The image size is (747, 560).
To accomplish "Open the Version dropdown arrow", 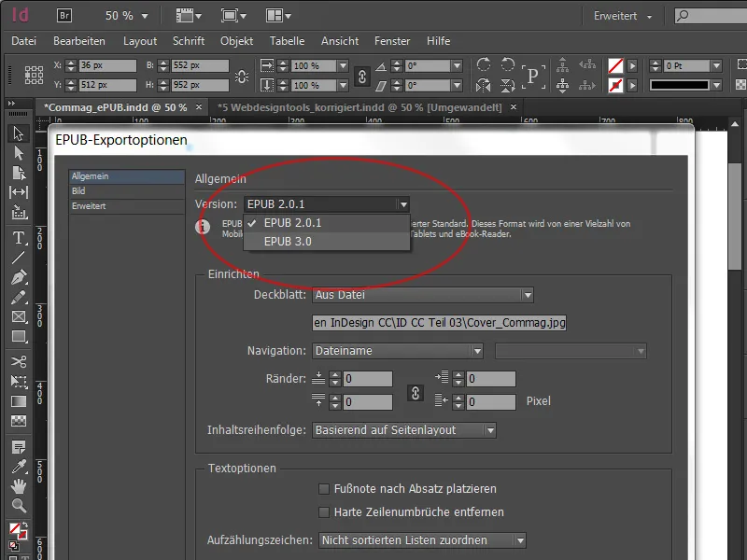I will [x=403, y=204].
